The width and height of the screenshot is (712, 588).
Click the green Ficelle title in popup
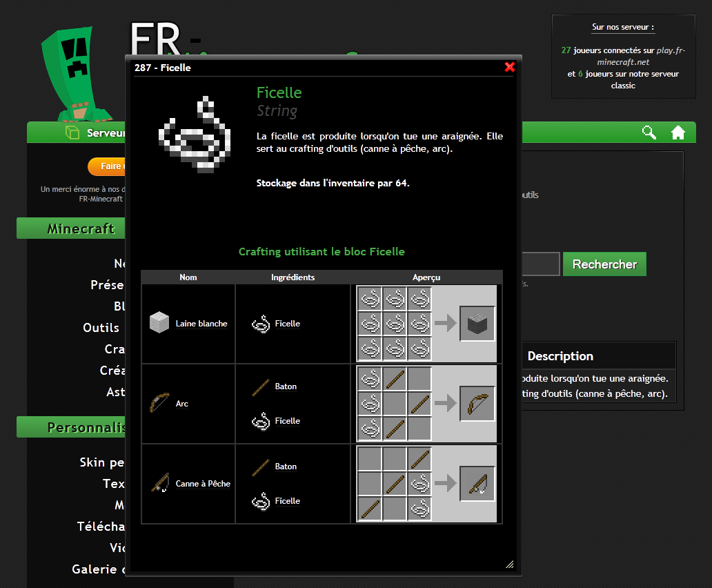(279, 92)
